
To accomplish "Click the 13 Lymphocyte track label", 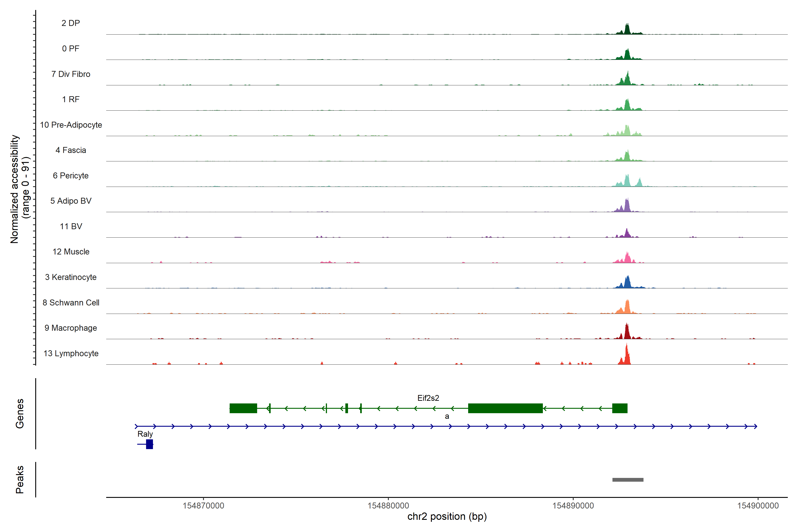I will point(71,353).
